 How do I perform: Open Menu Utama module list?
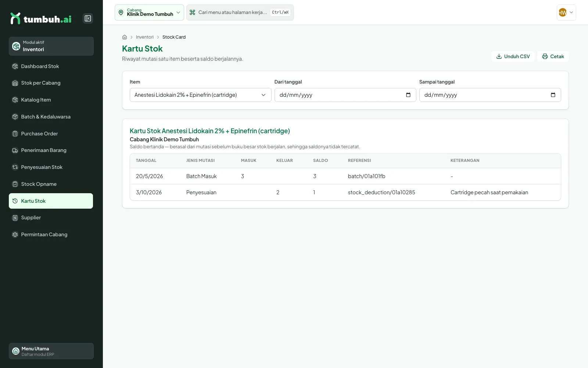click(51, 351)
